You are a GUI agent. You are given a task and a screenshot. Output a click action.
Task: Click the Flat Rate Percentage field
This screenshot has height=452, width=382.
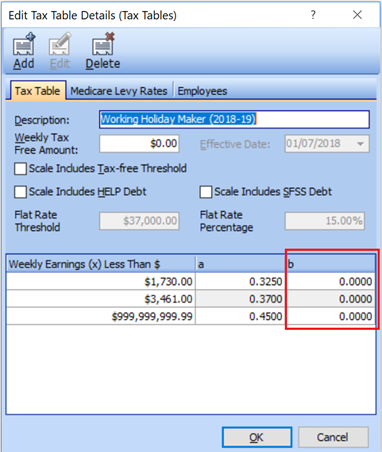325,221
